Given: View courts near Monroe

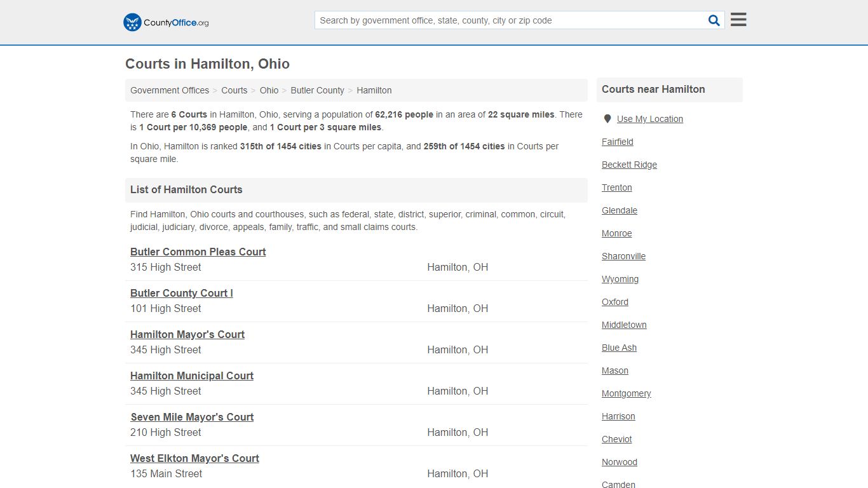Looking at the screenshot, I should point(617,233).
